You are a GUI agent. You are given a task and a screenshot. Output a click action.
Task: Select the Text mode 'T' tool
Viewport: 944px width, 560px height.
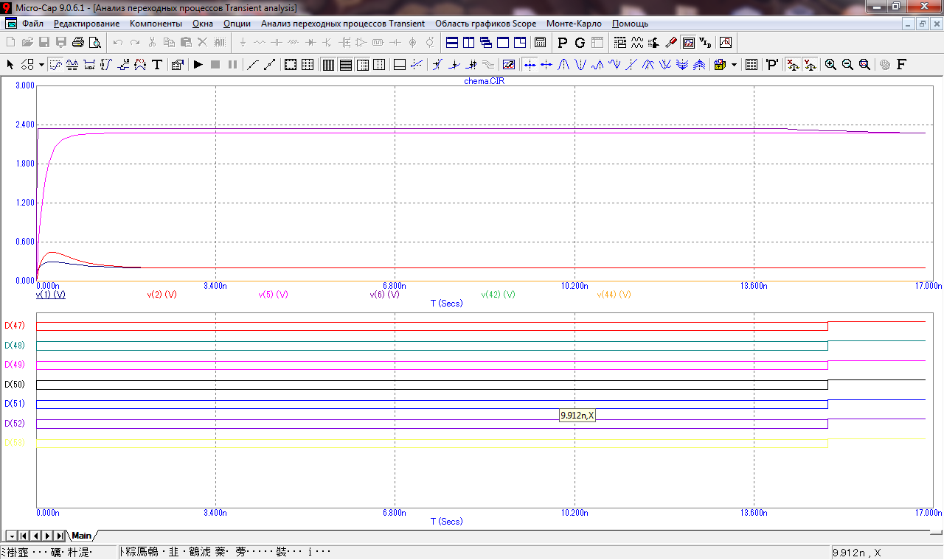pyautogui.click(x=157, y=65)
